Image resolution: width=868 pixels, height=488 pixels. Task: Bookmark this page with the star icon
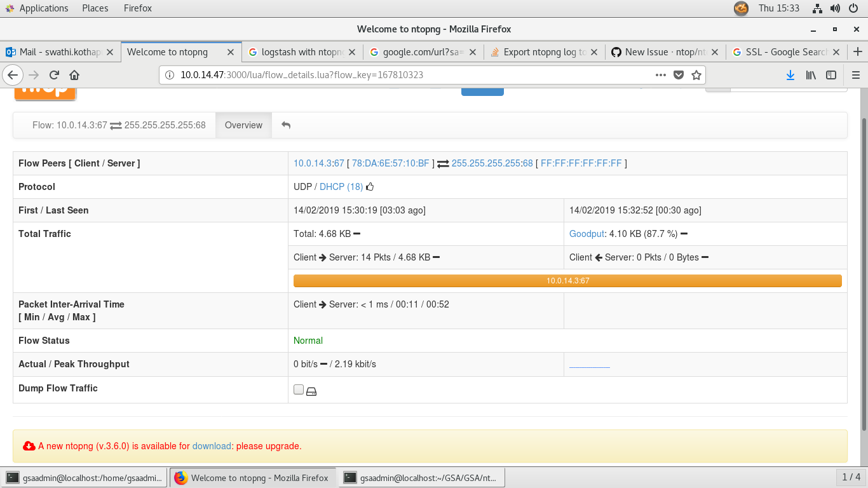[696, 74]
